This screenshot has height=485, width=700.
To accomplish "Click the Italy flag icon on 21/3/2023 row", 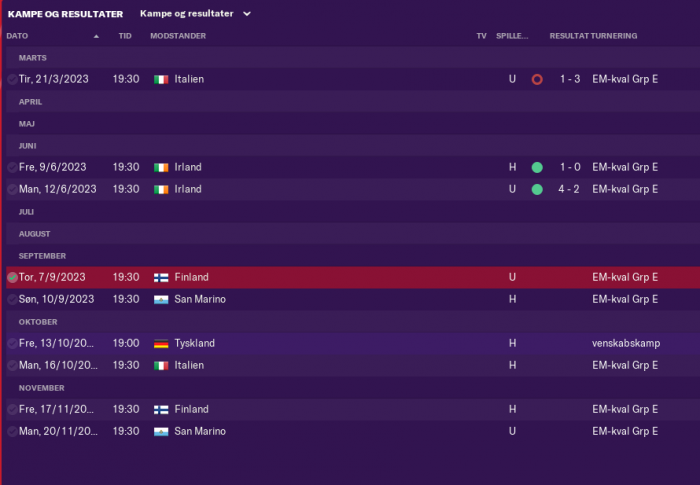I will (x=161, y=79).
